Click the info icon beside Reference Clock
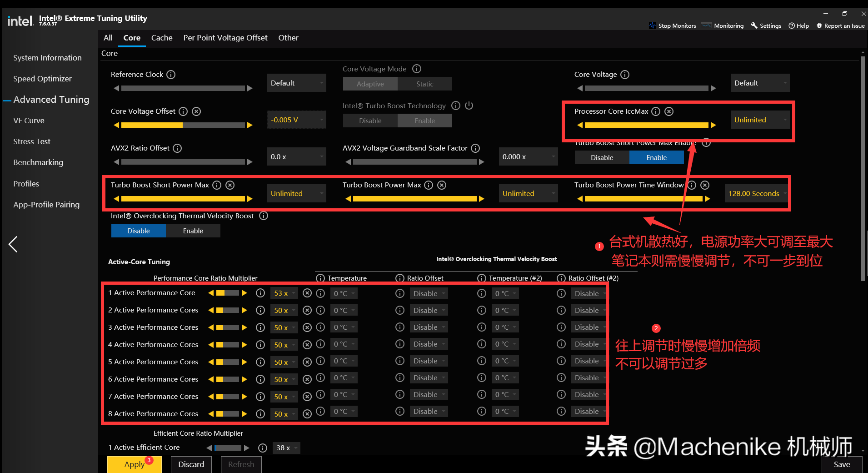The image size is (868, 473). click(x=171, y=75)
